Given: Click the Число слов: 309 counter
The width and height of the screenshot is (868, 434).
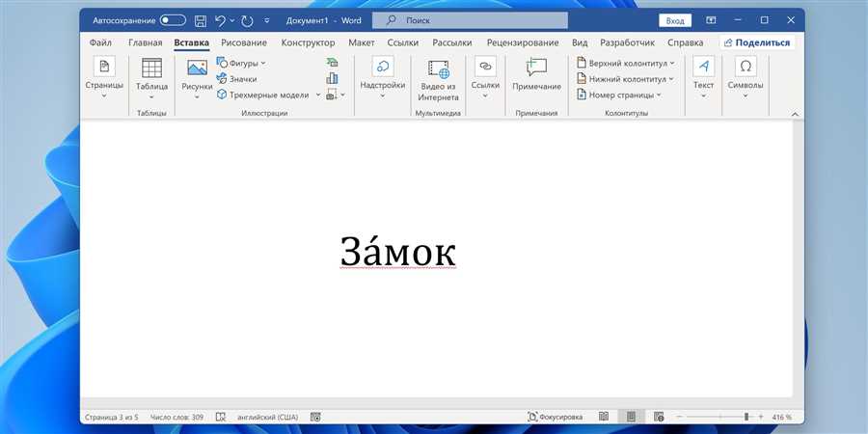Looking at the screenshot, I should coord(176,417).
